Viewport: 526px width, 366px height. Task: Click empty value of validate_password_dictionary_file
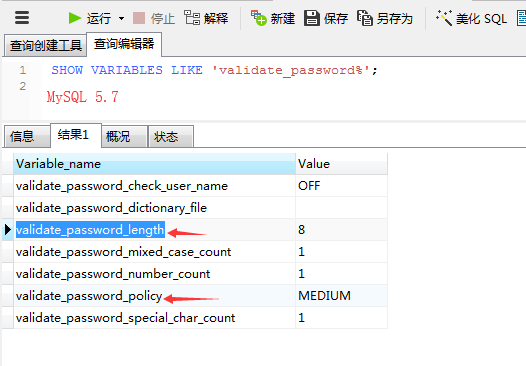tap(341, 208)
